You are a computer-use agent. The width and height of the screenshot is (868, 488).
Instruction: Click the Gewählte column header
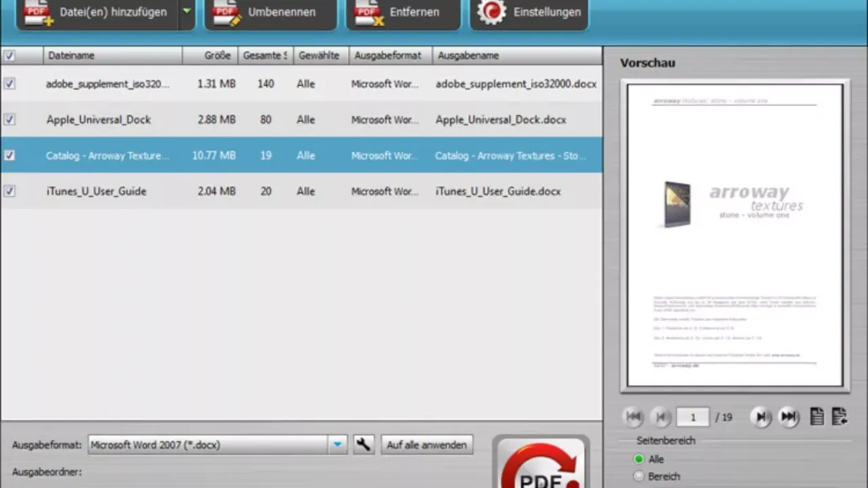pyautogui.click(x=321, y=56)
